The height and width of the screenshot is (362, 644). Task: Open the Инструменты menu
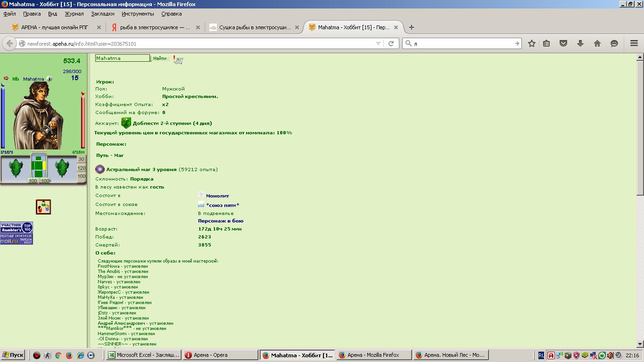pos(138,14)
